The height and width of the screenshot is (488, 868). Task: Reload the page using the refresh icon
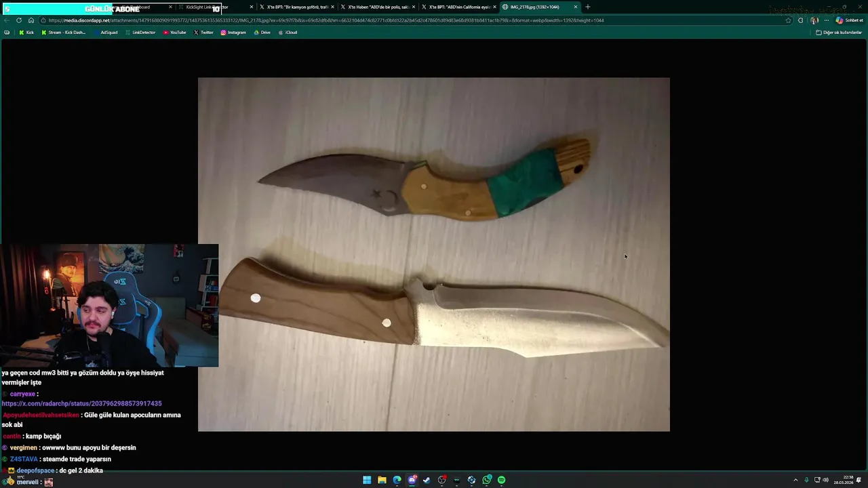pyautogui.click(x=18, y=20)
